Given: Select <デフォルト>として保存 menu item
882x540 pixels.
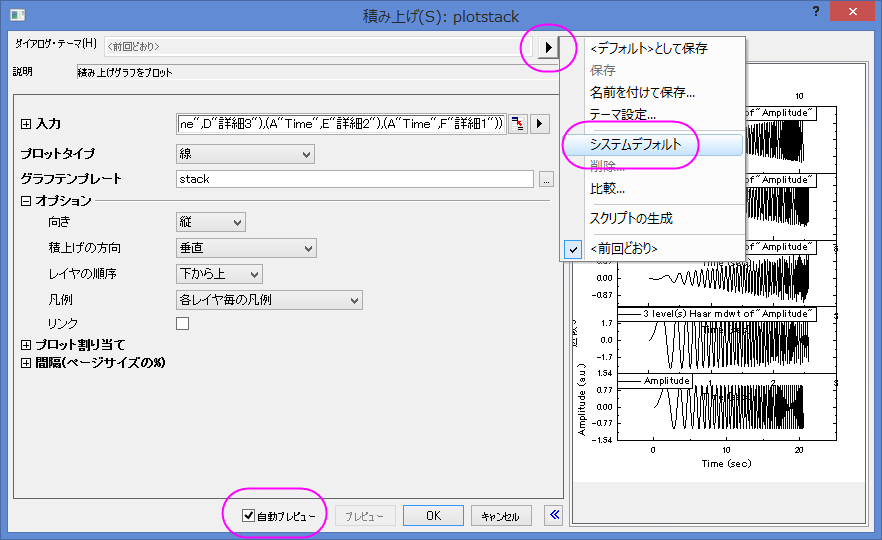Looking at the screenshot, I should [649, 48].
